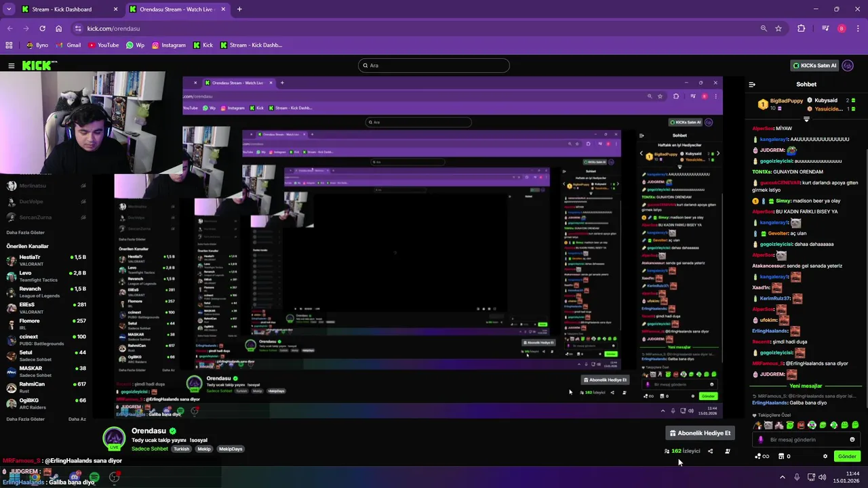Go to browser home page
The height and width of the screenshot is (488, 868).
58,28
